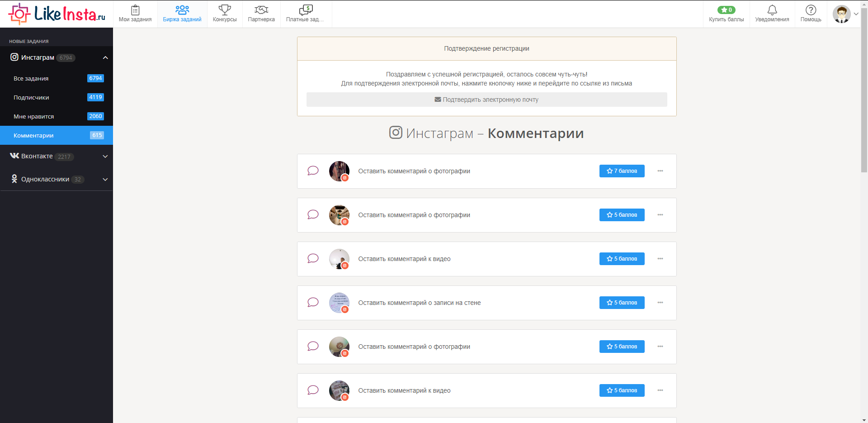Click the 2060 count badge on Мне нравится
The image size is (868, 423).
(x=95, y=116)
